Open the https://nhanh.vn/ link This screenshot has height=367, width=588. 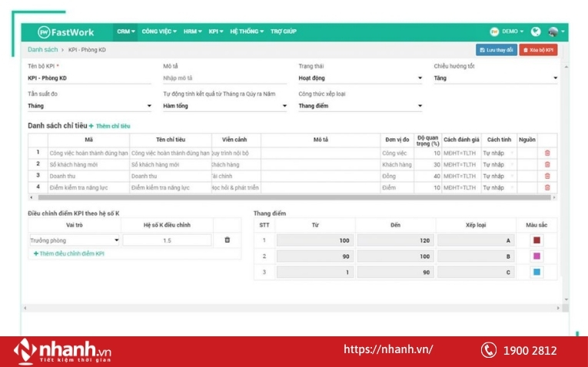click(388, 350)
